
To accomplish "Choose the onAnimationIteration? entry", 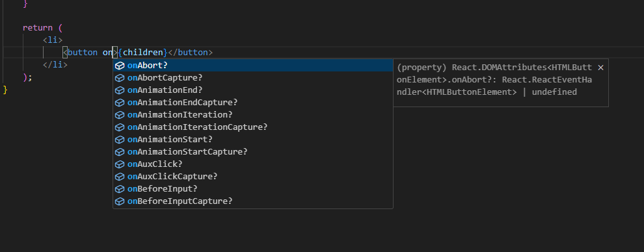I will (253, 115).
